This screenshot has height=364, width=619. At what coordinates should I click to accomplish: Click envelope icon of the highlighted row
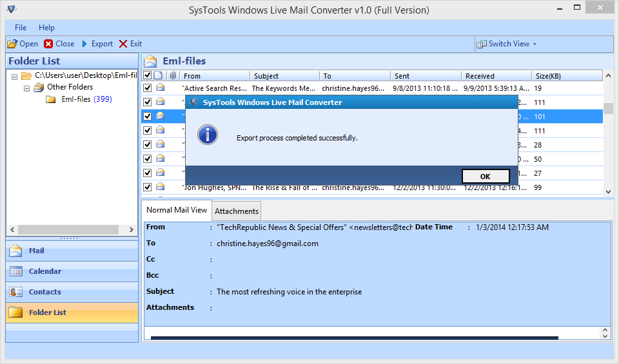(161, 116)
